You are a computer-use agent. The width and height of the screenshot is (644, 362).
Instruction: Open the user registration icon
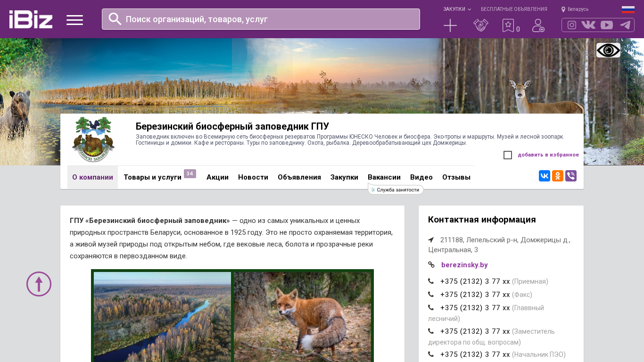pyautogui.click(x=538, y=25)
